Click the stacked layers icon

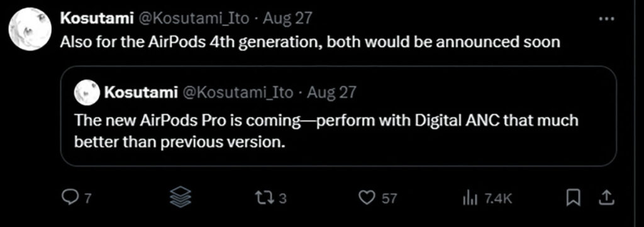(181, 197)
